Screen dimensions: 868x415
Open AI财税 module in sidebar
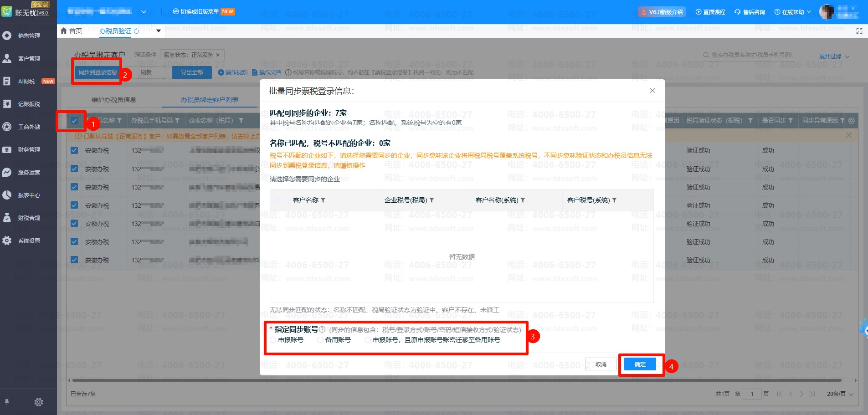coord(26,81)
